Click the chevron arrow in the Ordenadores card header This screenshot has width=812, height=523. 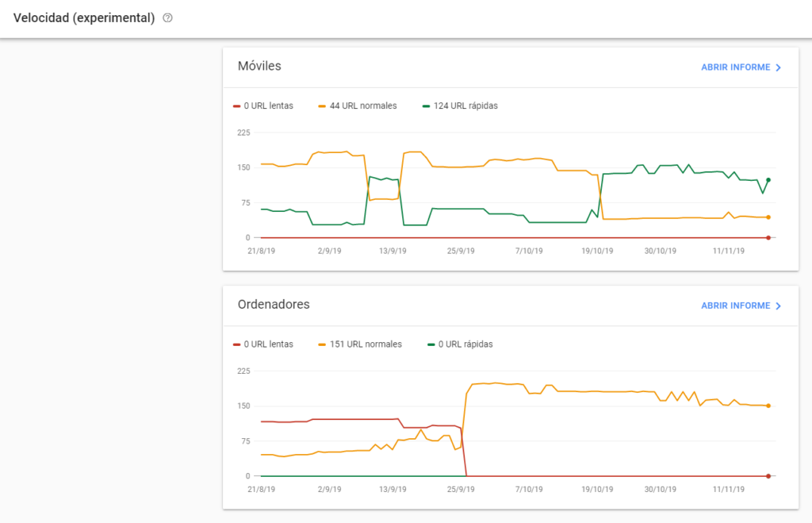tap(778, 306)
